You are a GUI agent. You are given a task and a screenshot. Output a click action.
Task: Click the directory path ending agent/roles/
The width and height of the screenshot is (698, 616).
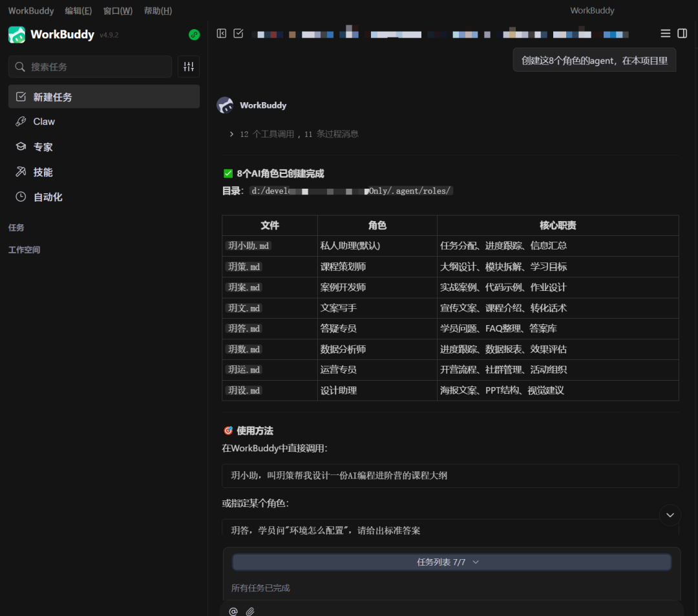pyautogui.click(x=351, y=191)
